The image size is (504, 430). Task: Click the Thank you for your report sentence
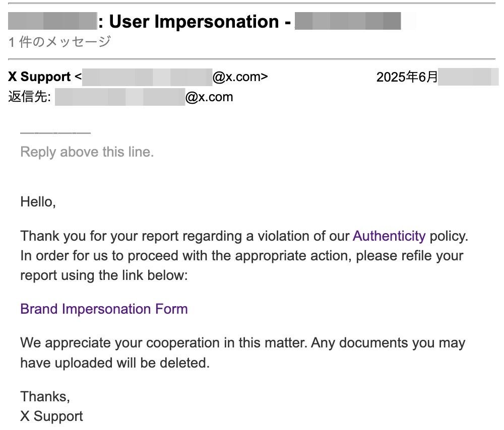coord(185,236)
